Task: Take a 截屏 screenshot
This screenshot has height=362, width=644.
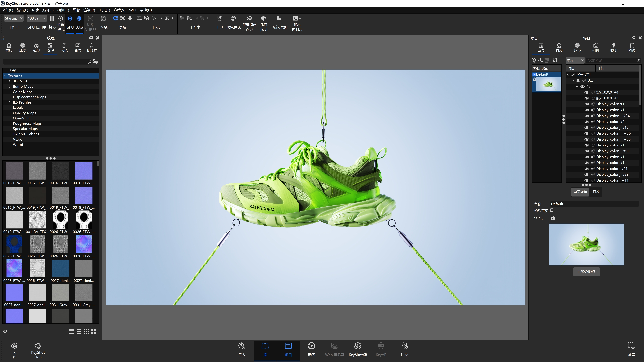Action: pyautogui.click(x=631, y=350)
